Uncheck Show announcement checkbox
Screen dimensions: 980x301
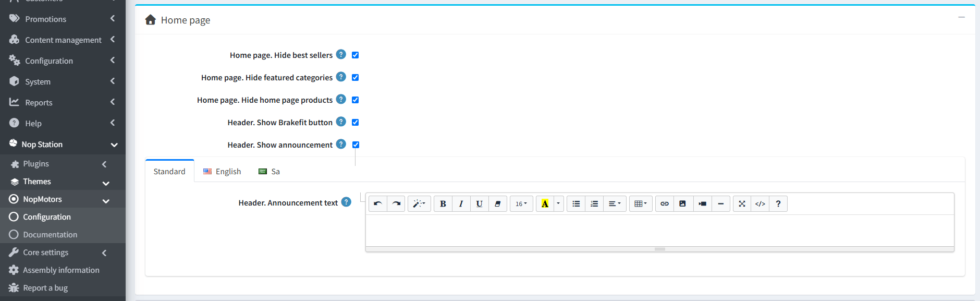356,145
